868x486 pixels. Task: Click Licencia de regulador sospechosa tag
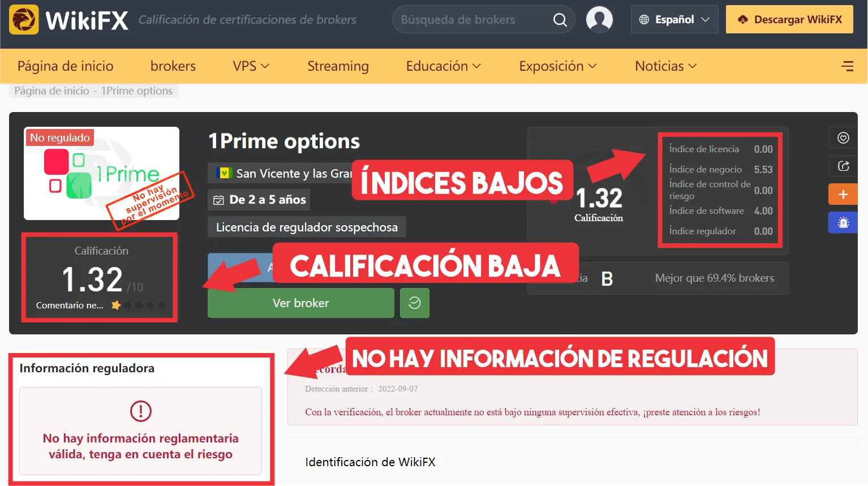(307, 227)
